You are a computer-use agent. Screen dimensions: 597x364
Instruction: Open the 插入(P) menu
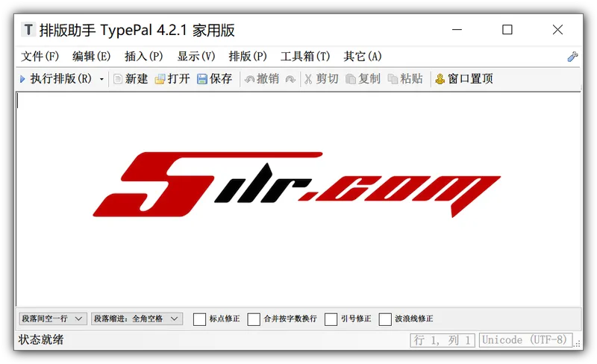point(143,57)
